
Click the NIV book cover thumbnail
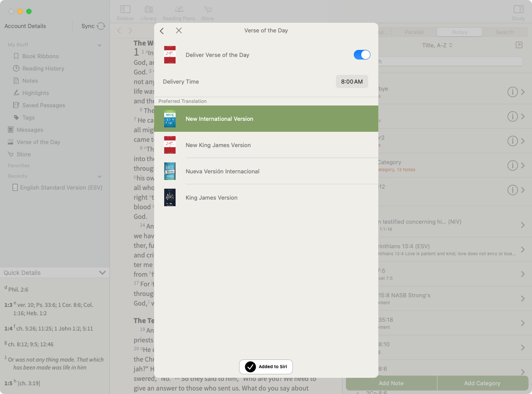click(x=170, y=119)
